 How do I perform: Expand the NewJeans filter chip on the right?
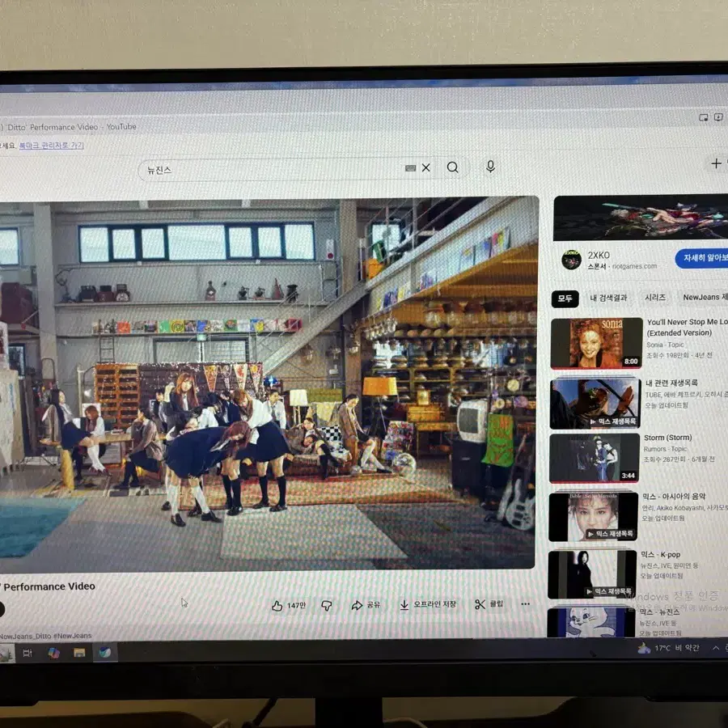[702, 298]
